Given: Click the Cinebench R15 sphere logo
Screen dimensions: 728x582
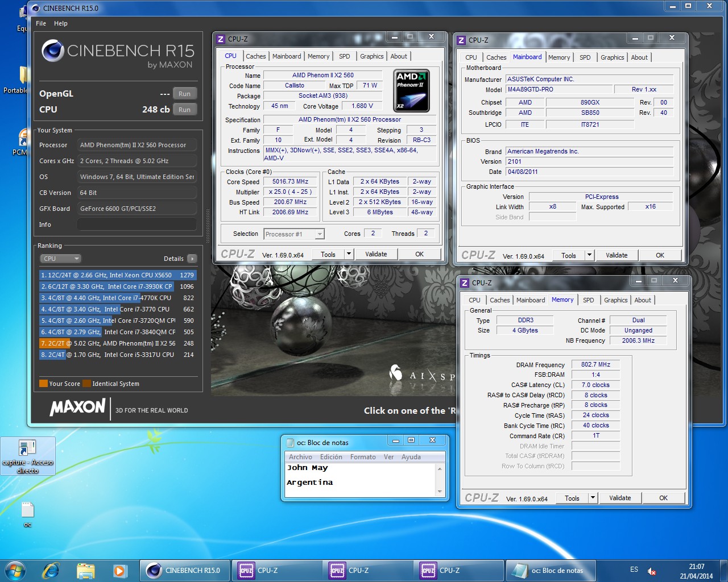Looking at the screenshot, I should (52, 51).
